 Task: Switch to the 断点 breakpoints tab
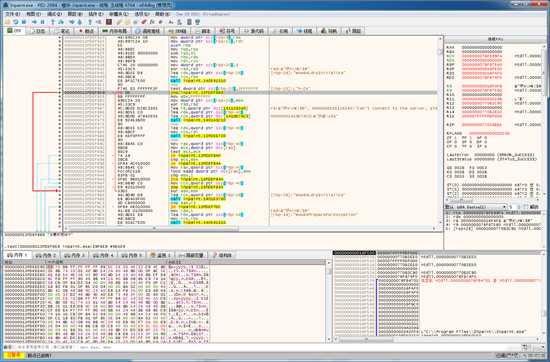[87, 31]
